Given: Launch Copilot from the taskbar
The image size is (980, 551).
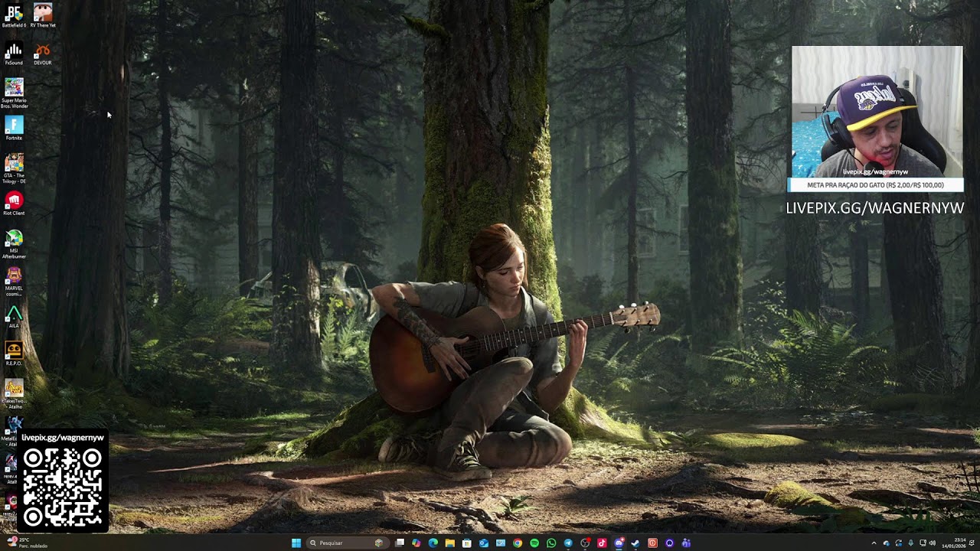Looking at the screenshot, I should [416, 543].
